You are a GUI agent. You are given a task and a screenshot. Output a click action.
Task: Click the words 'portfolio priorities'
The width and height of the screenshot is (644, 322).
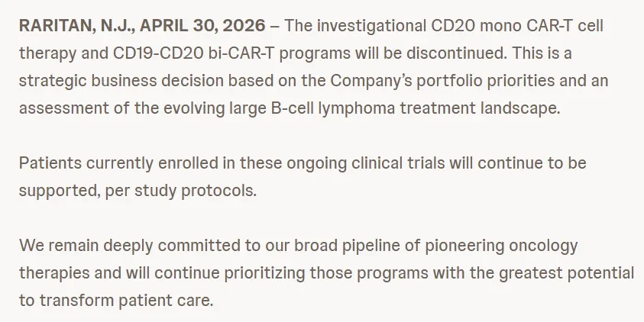[485, 81]
